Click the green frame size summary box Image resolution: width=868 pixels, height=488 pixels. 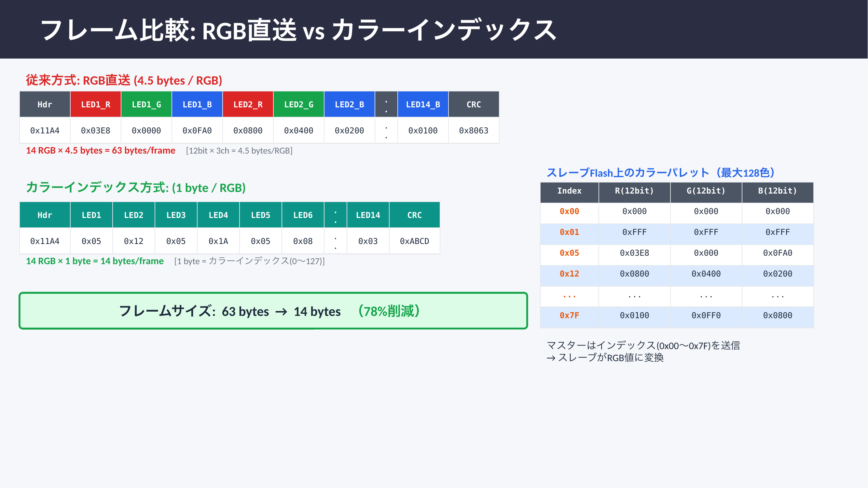click(273, 310)
